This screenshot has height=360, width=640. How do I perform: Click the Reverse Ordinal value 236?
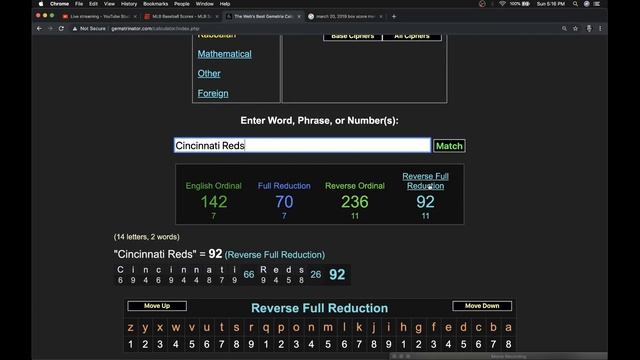coord(355,202)
